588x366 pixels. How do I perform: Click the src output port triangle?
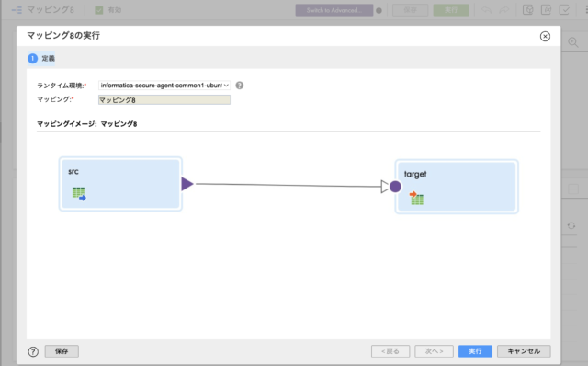(187, 184)
